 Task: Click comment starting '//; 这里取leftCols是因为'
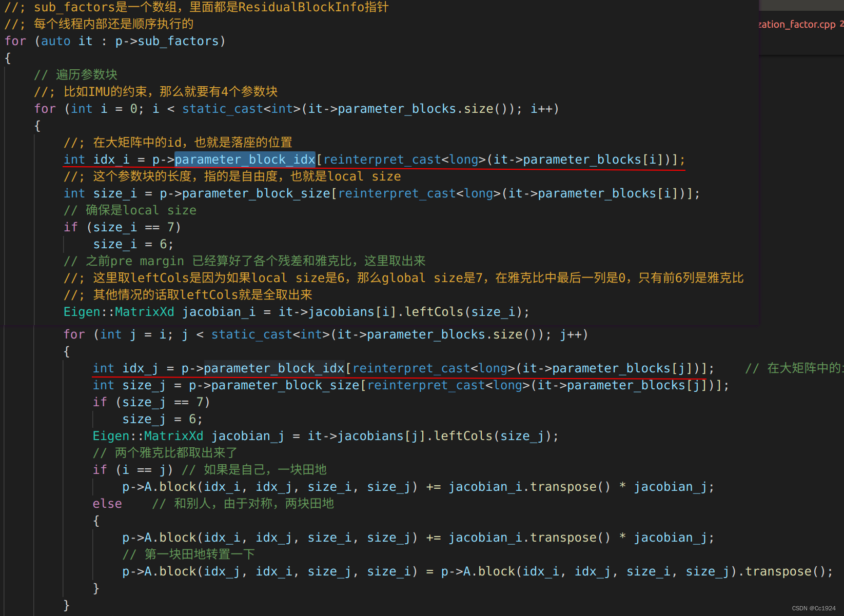pos(404,278)
